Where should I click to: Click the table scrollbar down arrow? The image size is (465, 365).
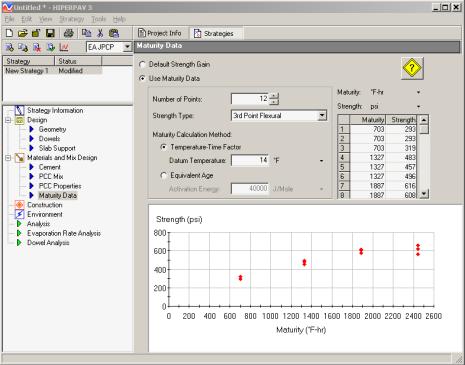click(x=424, y=194)
